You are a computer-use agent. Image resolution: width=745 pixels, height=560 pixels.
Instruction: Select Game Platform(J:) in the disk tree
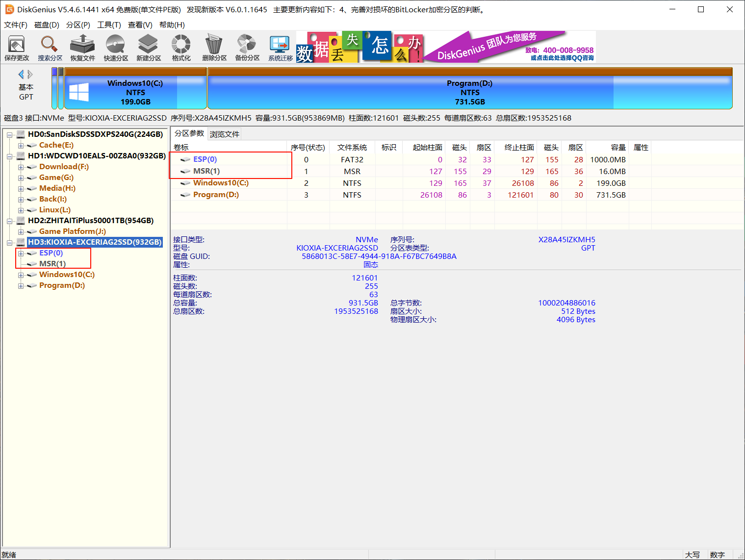coord(72,231)
